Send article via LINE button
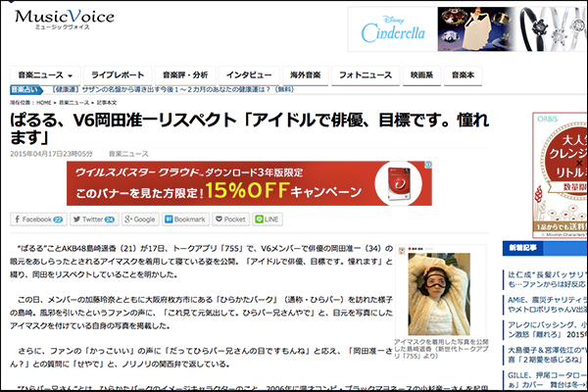 point(269,220)
